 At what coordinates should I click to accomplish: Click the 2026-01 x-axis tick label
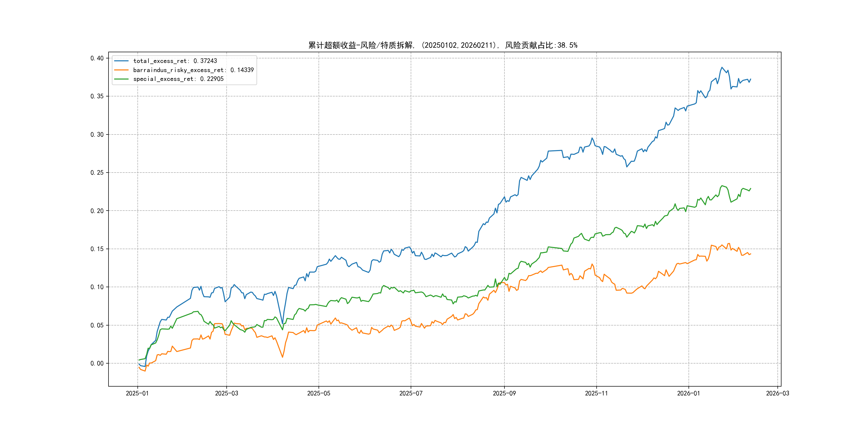click(689, 393)
